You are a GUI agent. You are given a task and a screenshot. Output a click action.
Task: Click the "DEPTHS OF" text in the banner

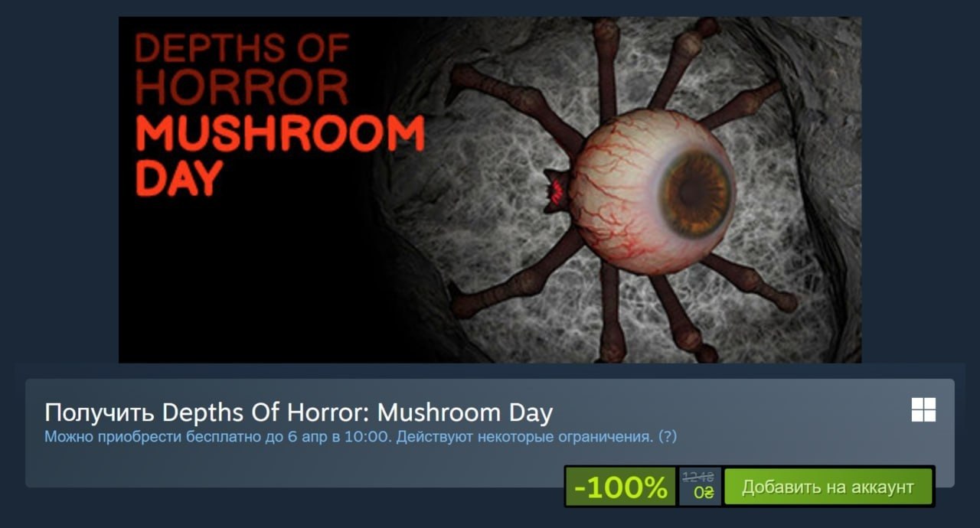point(241,49)
